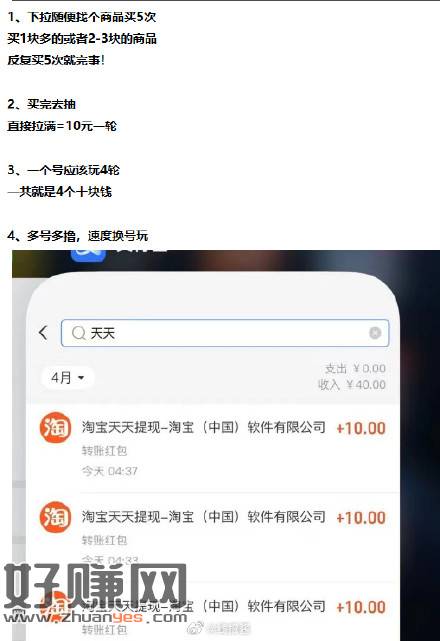
Task: Clear the search text with the X icon
Action: (375, 333)
